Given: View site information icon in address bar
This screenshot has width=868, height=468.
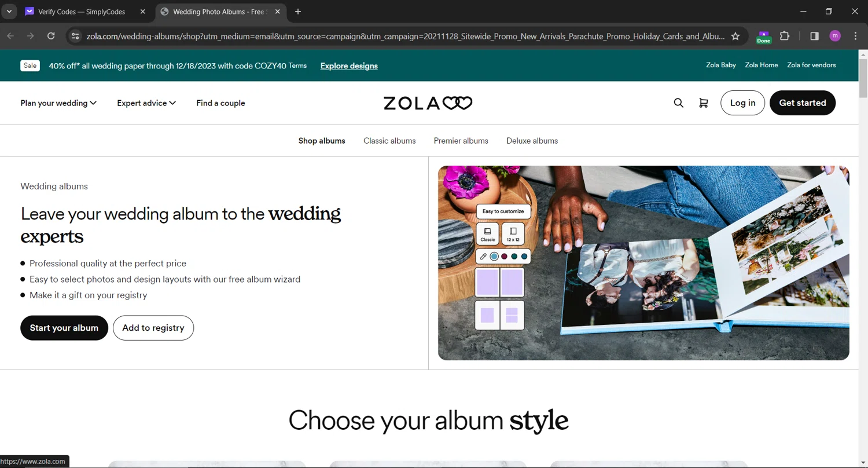Looking at the screenshot, I should point(75,36).
